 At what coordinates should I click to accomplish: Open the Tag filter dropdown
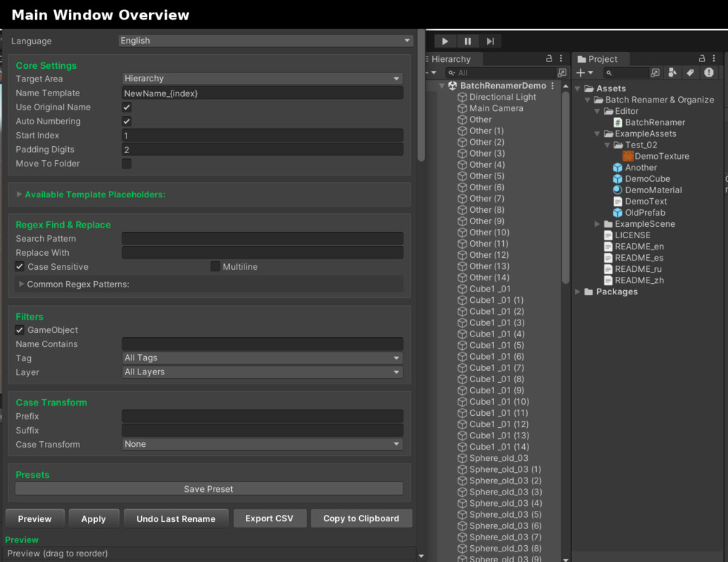coord(262,358)
